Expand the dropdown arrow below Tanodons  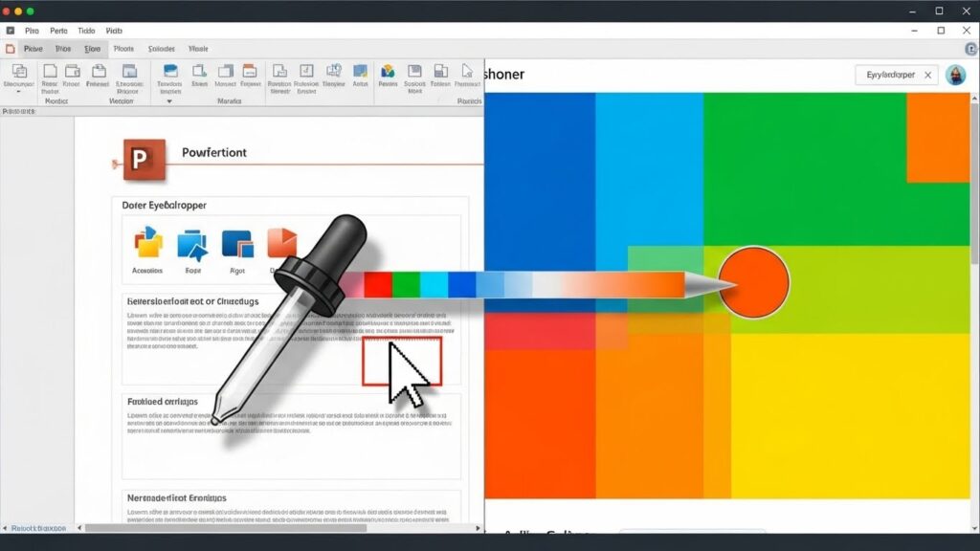click(x=169, y=100)
